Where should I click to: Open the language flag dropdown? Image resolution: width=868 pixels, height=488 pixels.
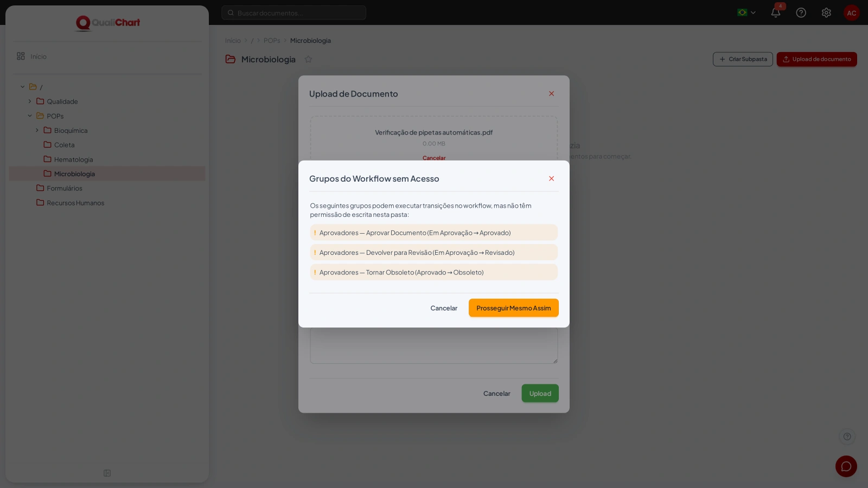(x=746, y=12)
